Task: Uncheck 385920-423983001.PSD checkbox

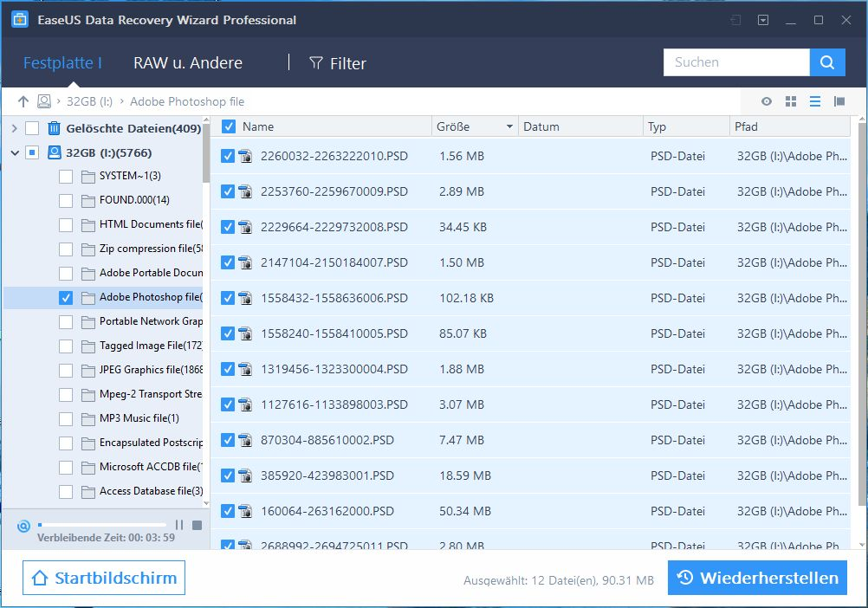Action: tap(228, 475)
